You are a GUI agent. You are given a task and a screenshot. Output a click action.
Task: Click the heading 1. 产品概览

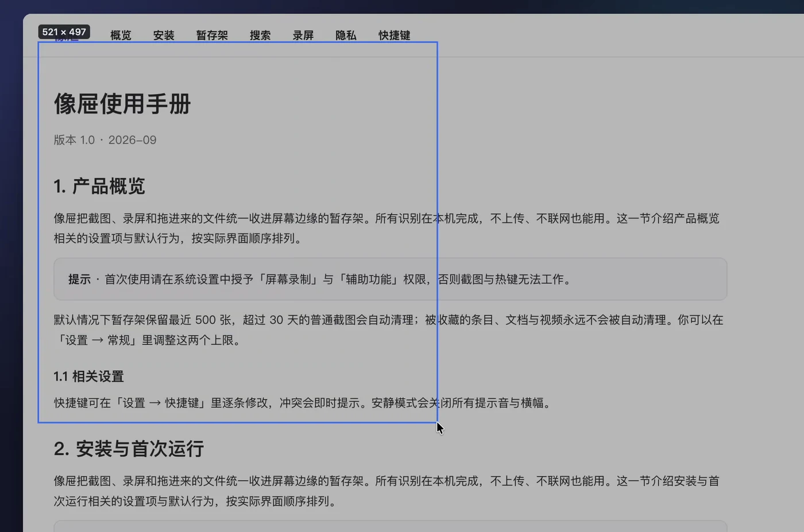pos(99,186)
